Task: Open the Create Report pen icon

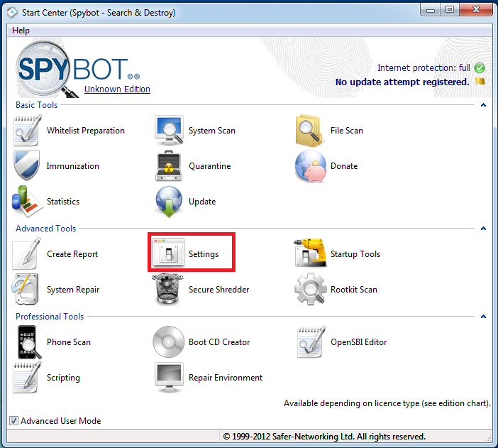Action: pyautogui.click(x=27, y=253)
